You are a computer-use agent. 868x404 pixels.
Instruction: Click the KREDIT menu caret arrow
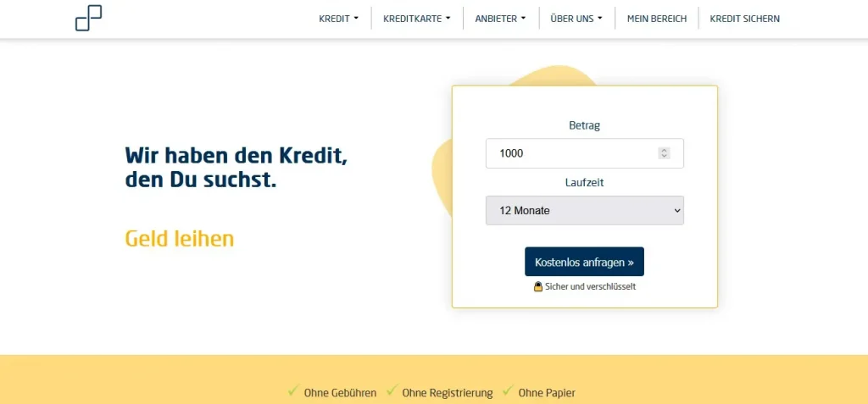(x=356, y=19)
